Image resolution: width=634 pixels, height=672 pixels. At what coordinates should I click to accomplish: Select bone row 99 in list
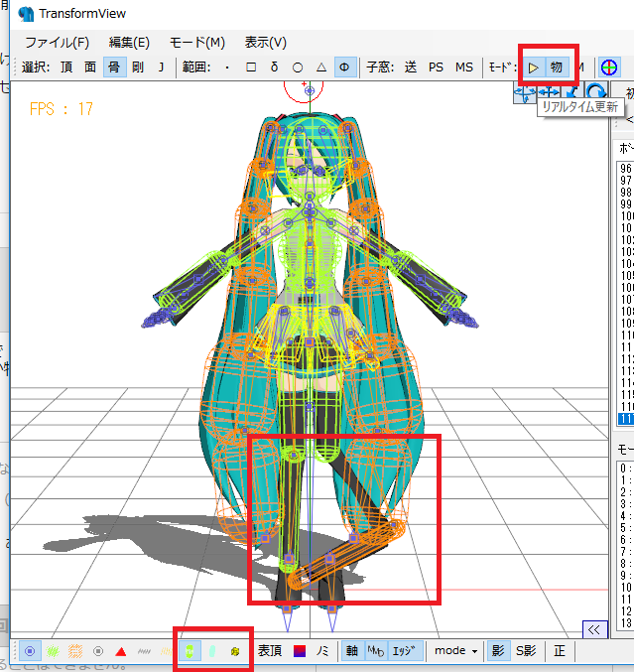tap(625, 204)
